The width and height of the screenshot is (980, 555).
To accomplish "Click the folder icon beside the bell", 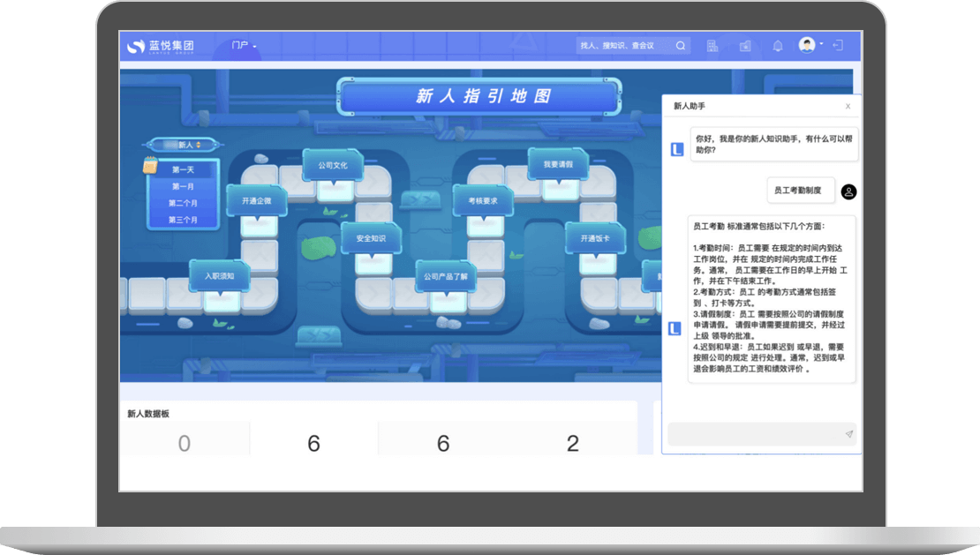I will tap(745, 46).
